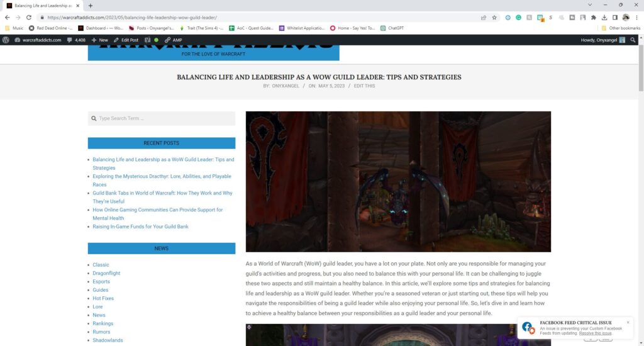
Task: Click the ONYXANGEL author link
Action: tap(286, 86)
